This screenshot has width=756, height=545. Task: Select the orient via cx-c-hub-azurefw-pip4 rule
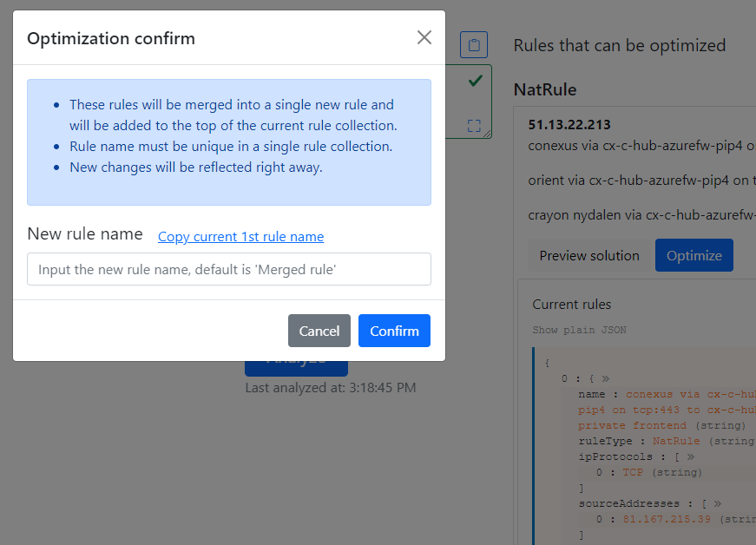(x=642, y=181)
